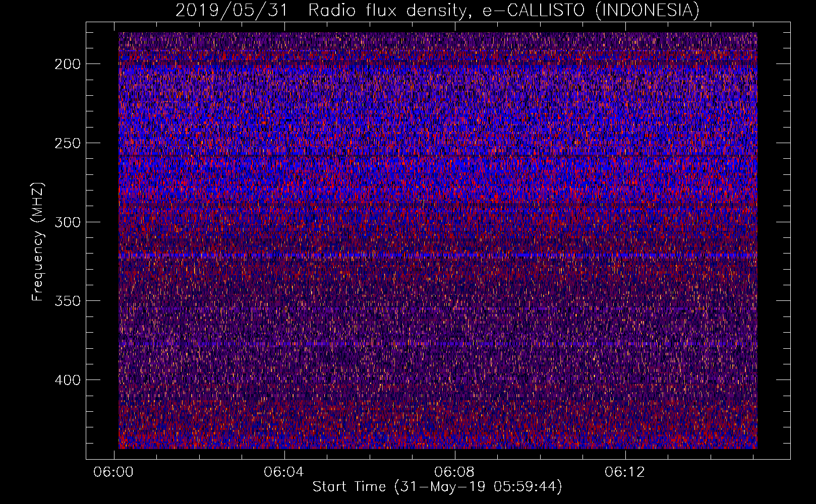
Task: Click the 400 frequency tick label
Action: coord(68,380)
